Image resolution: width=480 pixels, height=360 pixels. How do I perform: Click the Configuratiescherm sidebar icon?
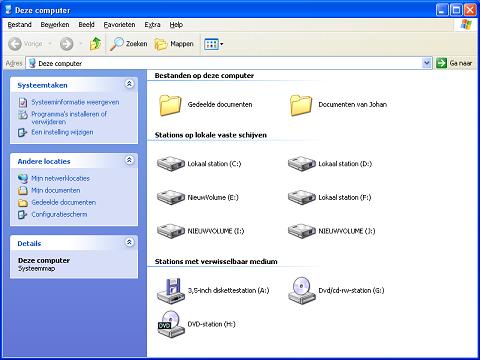(23, 214)
